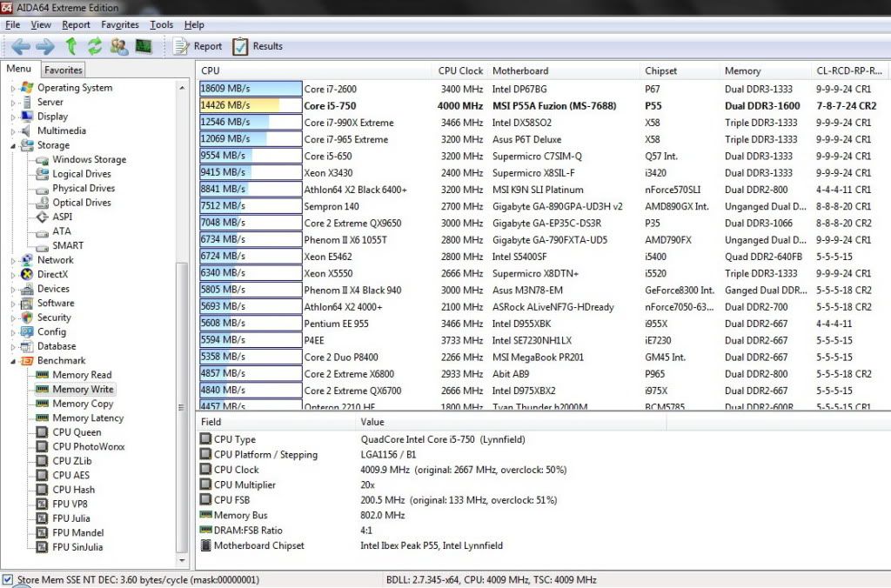The height and width of the screenshot is (588, 891).
Task: Expand the Display tree node
Action: coord(13,117)
